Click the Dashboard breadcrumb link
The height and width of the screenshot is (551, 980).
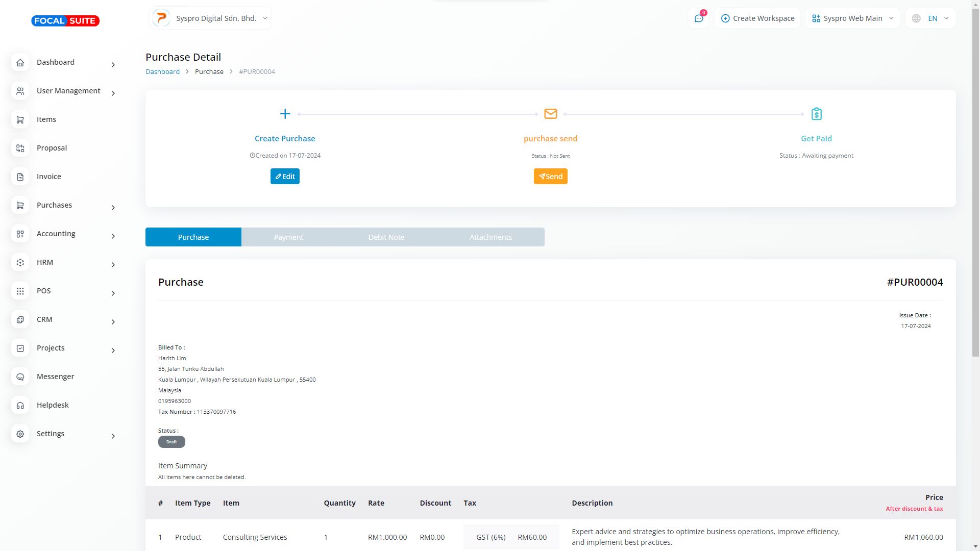[x=162, y=71]
